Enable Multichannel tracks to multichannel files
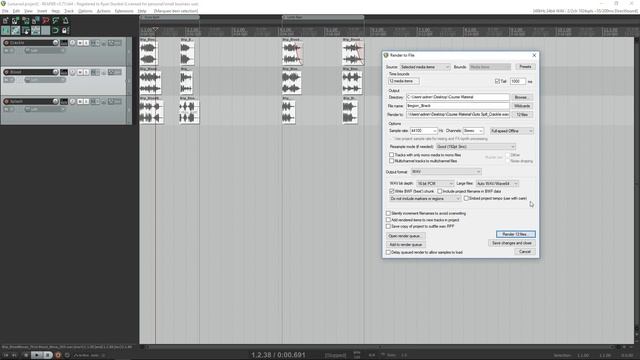Screen dimensions: 640x360 click(x=391, y=161)
